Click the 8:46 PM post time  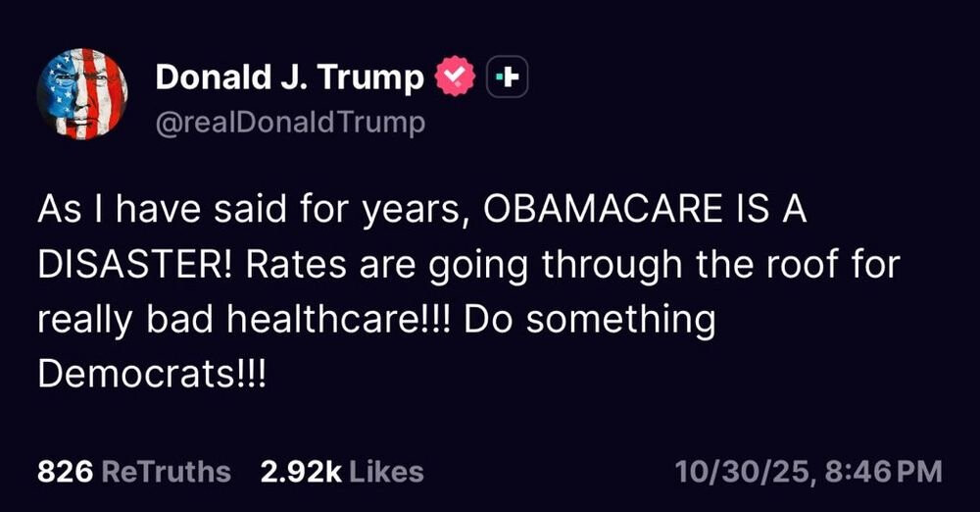pos(880,472)
